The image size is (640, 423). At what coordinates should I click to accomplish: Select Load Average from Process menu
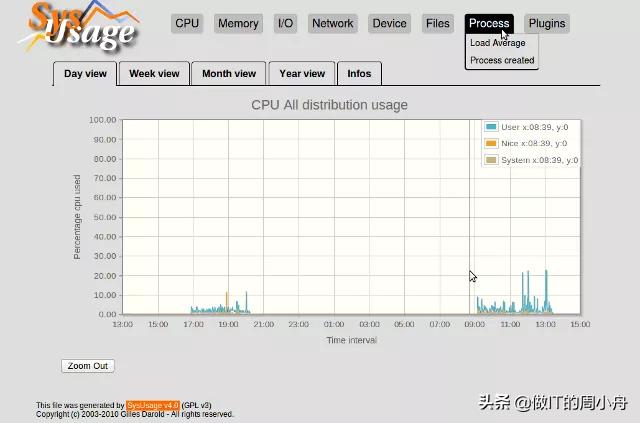coord(498,43)
